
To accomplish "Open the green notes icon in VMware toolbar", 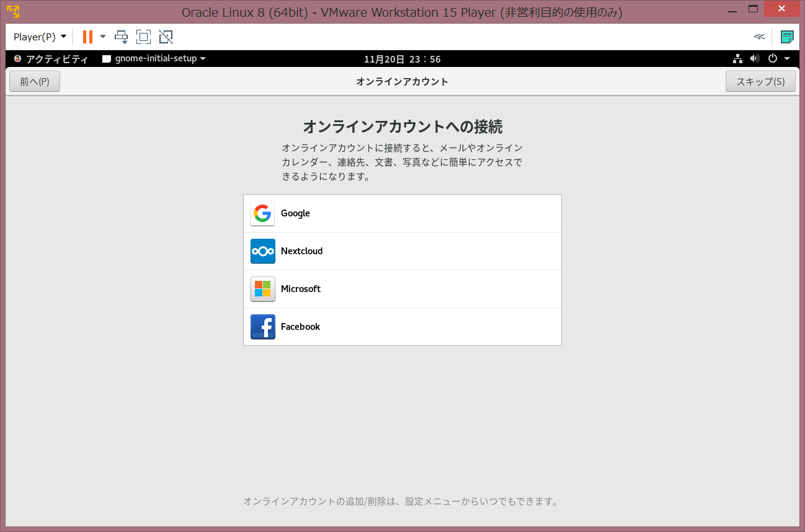I will tap(787, 37).
